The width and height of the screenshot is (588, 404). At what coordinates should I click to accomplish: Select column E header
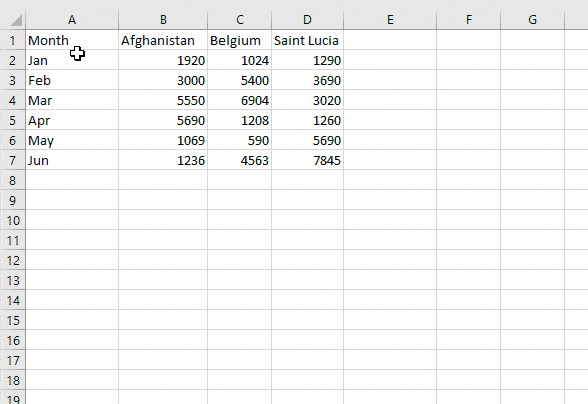click(x=390, y=20)
